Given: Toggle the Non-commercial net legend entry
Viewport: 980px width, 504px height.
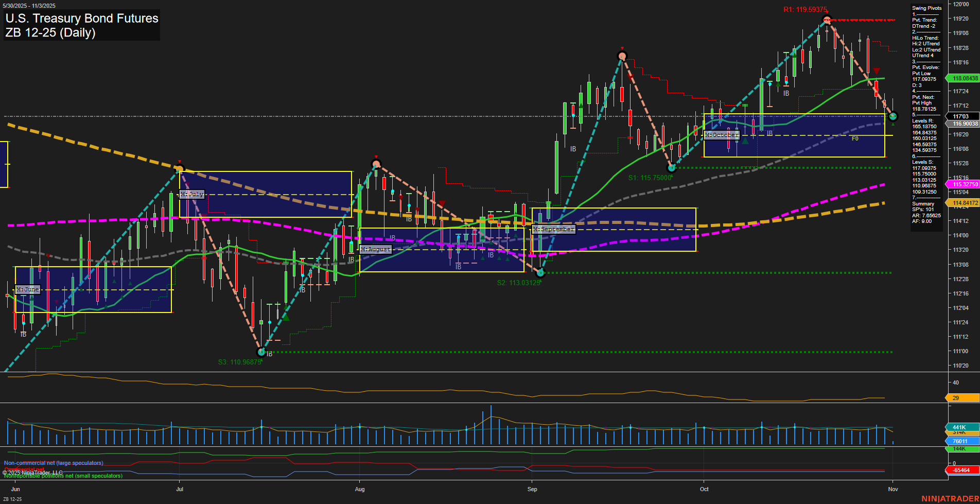Looking at the screenshot, I should point(53,463).
